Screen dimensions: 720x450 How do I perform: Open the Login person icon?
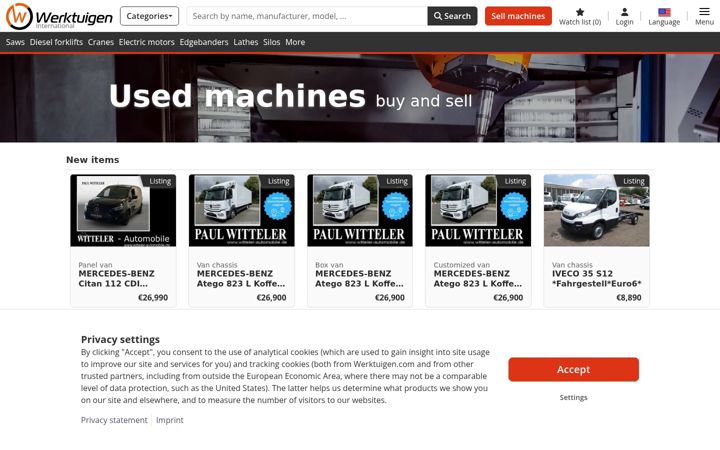tap(624, 12)
